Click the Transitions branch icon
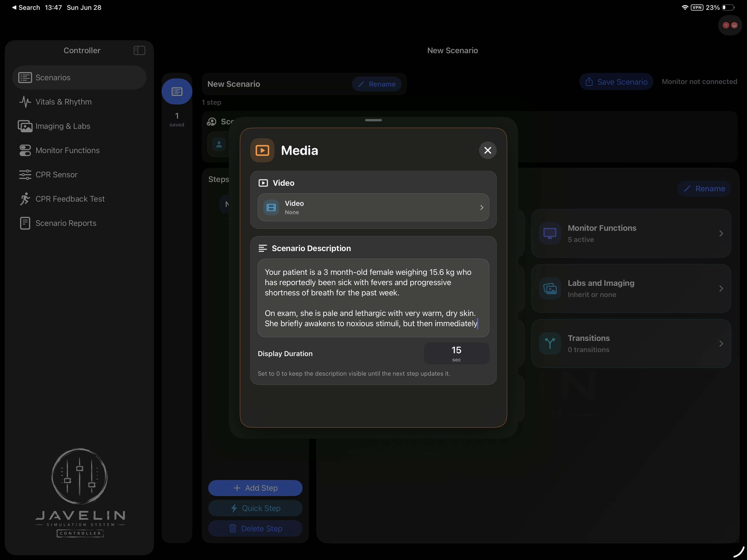This screenshot has height=560, width=747. [x=550, y=343]
